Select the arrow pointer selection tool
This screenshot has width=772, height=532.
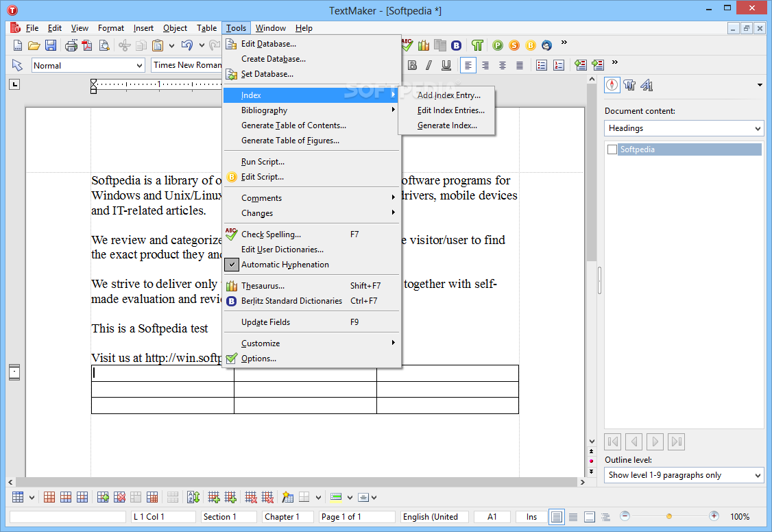coord(17,65)
